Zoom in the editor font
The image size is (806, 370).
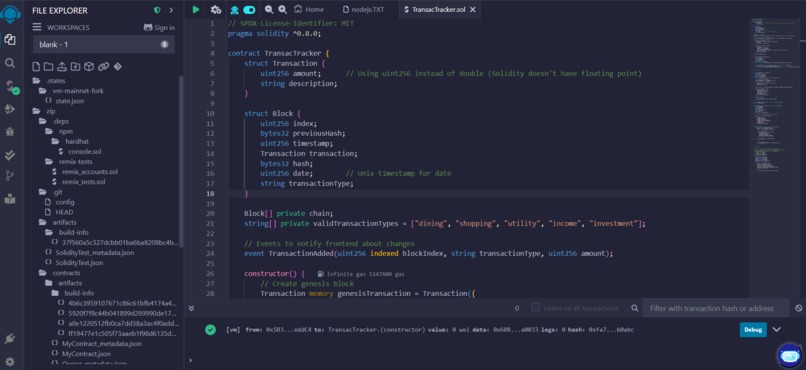pos(283,9)
